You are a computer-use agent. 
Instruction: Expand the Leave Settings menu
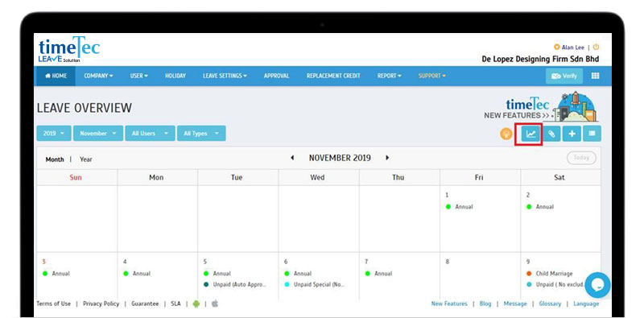[x=225, y=76]
